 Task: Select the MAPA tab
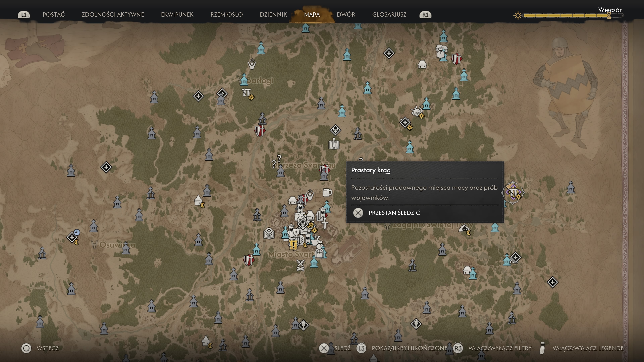pyautogui.click(x=312, y=14)
